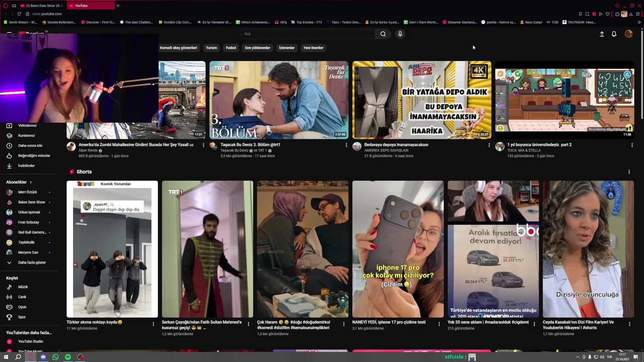
Task: Open the Meryem Can subscription
Action: pyautogui.click(x=28, y=252)
